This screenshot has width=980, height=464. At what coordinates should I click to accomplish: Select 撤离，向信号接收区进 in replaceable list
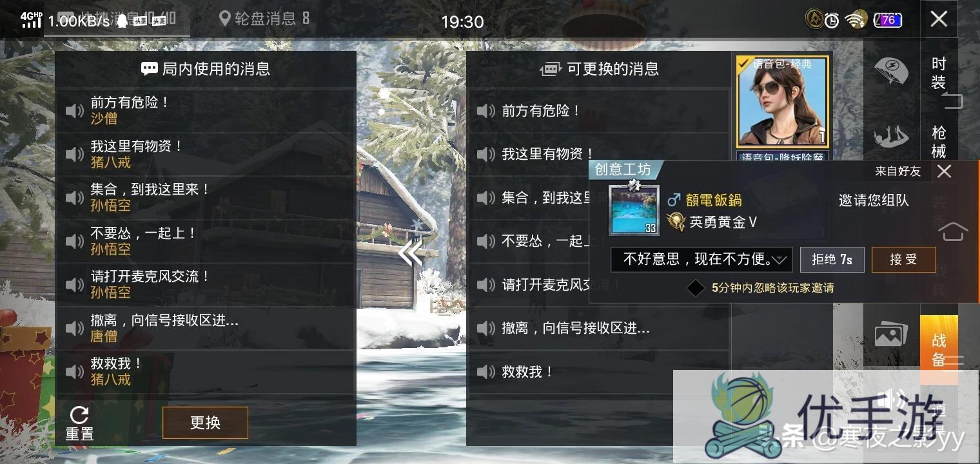click(598, 328)
